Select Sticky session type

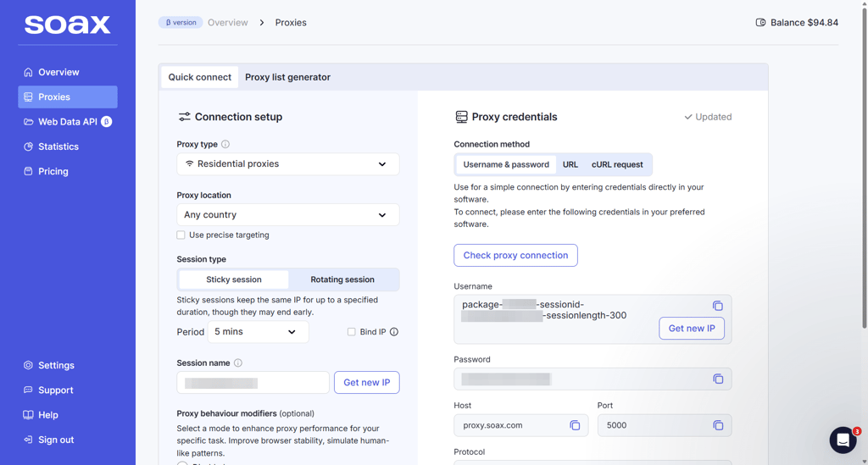tap(234, 280)
